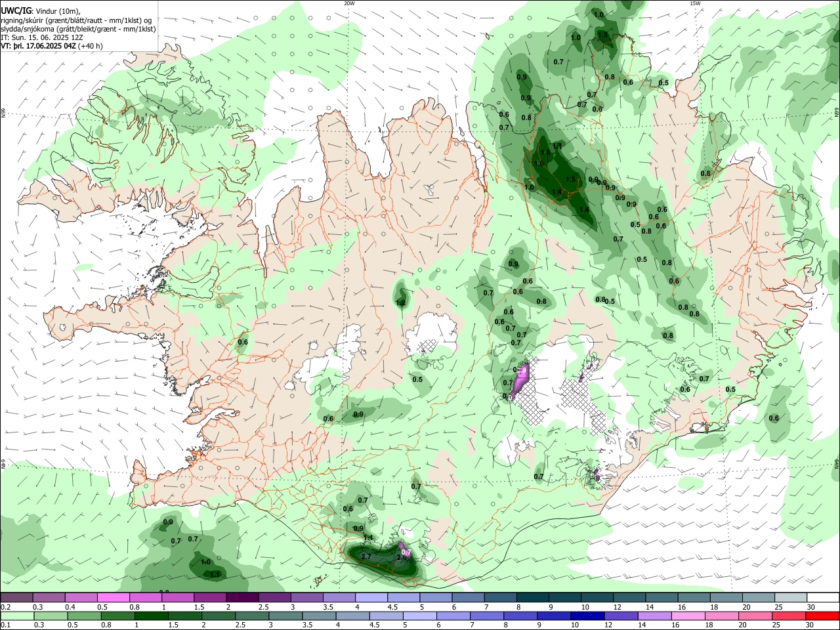Click the royal blue swatch labeled 9 in the lower legend row

tap(555, 616)
